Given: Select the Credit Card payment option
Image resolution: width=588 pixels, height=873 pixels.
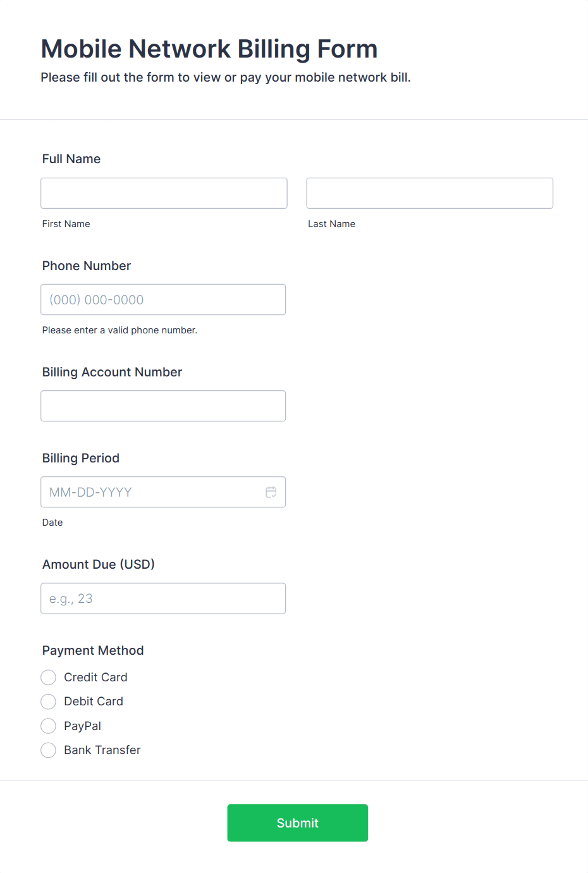Looking at the screenshot, I should (x=49, y=678).
